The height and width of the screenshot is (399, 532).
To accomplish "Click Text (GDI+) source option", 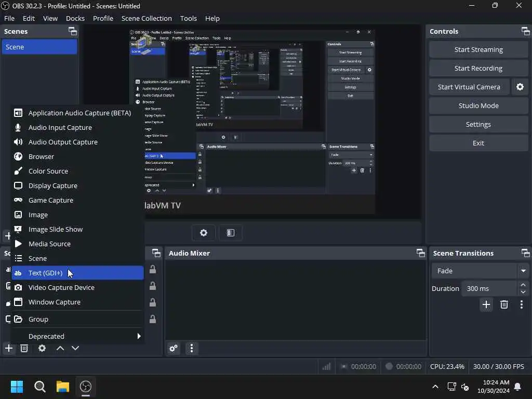I will tap(78, 273).
